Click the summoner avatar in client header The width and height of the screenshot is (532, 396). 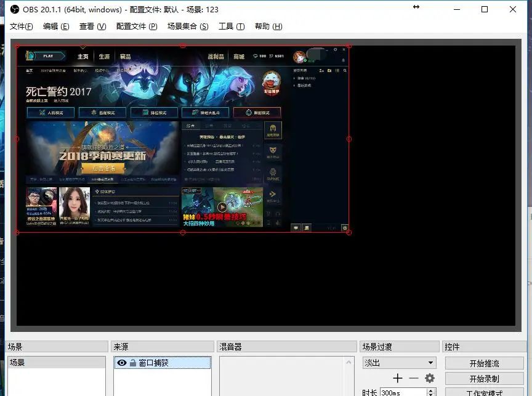pos(299,57)
